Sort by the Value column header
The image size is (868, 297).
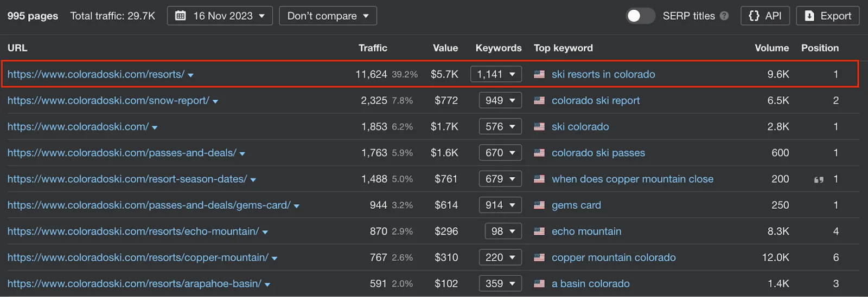(x=445, y=48)
